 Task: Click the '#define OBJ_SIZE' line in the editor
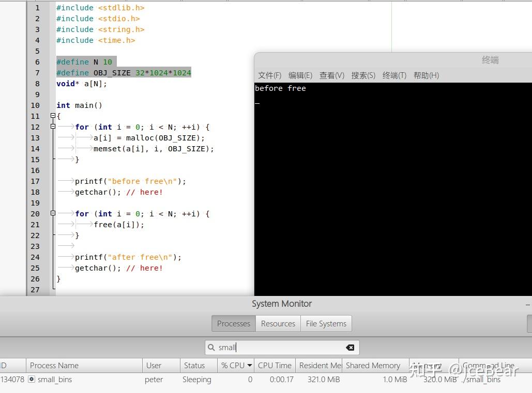tap(124, 73)
